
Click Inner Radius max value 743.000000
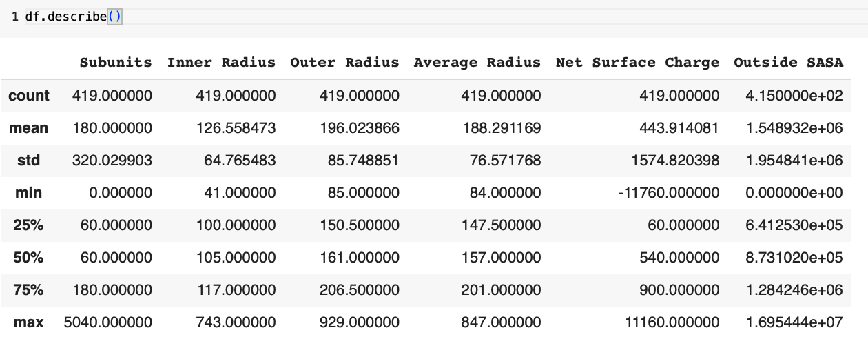(x=236, y=322)
